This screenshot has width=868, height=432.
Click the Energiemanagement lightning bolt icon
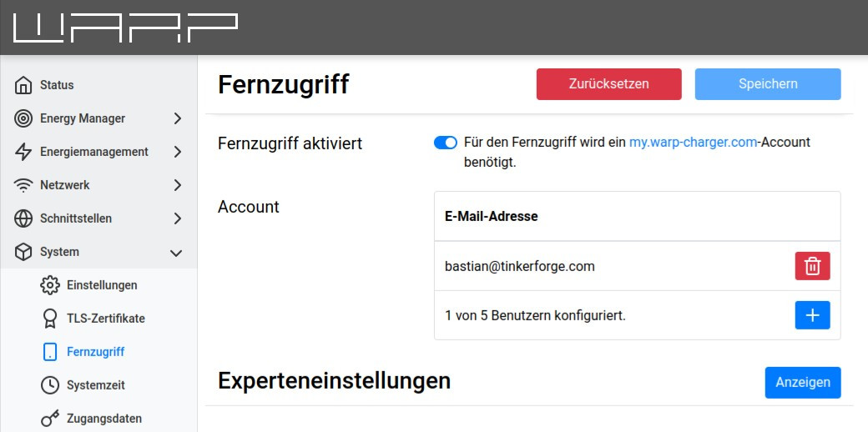pyautogui.click(x=24, y=152)
